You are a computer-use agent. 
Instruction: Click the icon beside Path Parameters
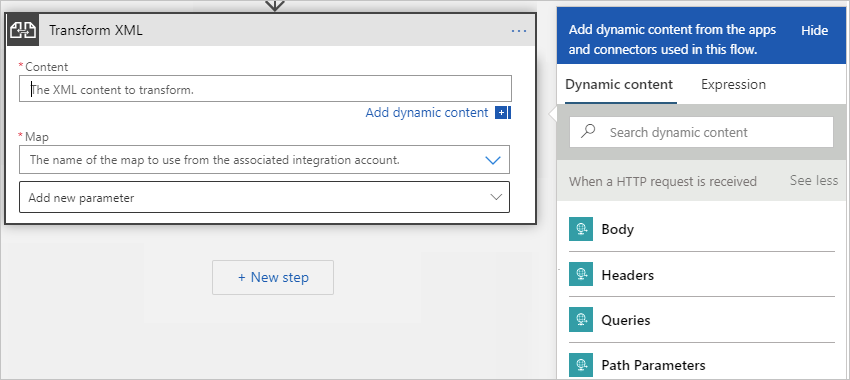click(x=581, y=365)
